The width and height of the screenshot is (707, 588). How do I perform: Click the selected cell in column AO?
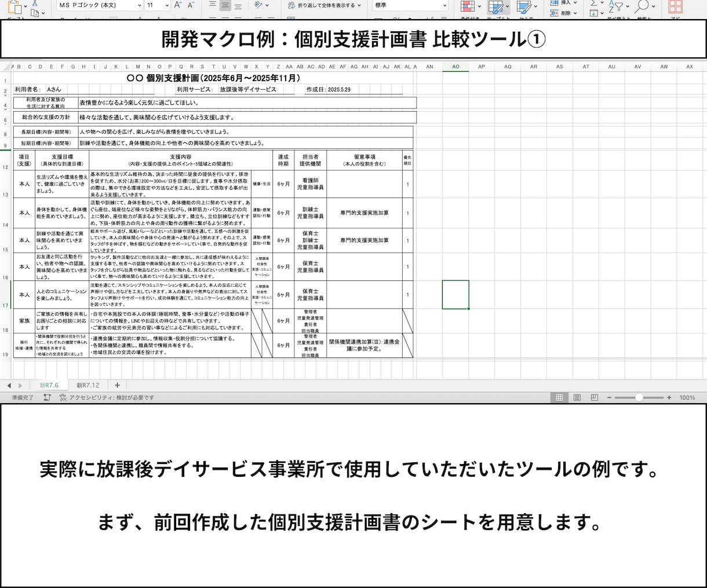pos(455,294)
